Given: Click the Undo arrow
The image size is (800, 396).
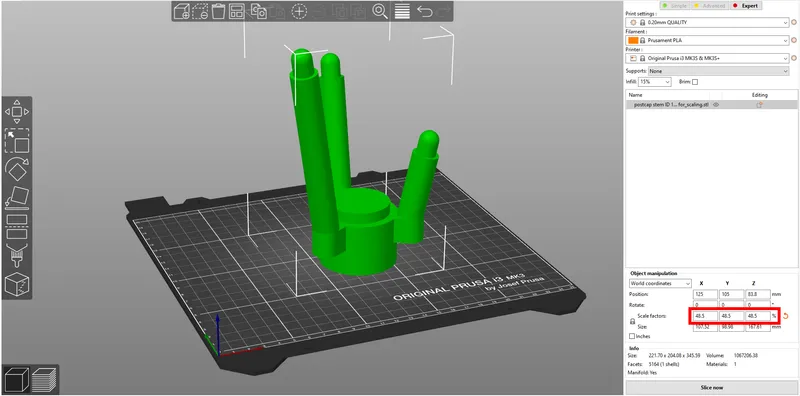Looking at the screenshot, I should pyautogui.click(x=424, y=11).
